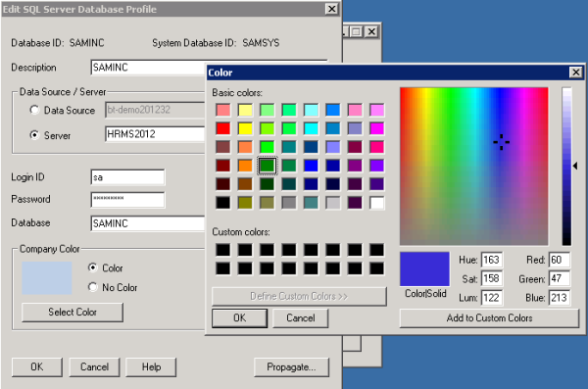Click OK in the Edit SQL Server profile dialog
This screenshot has width=588, height=389.
[37, 366]
